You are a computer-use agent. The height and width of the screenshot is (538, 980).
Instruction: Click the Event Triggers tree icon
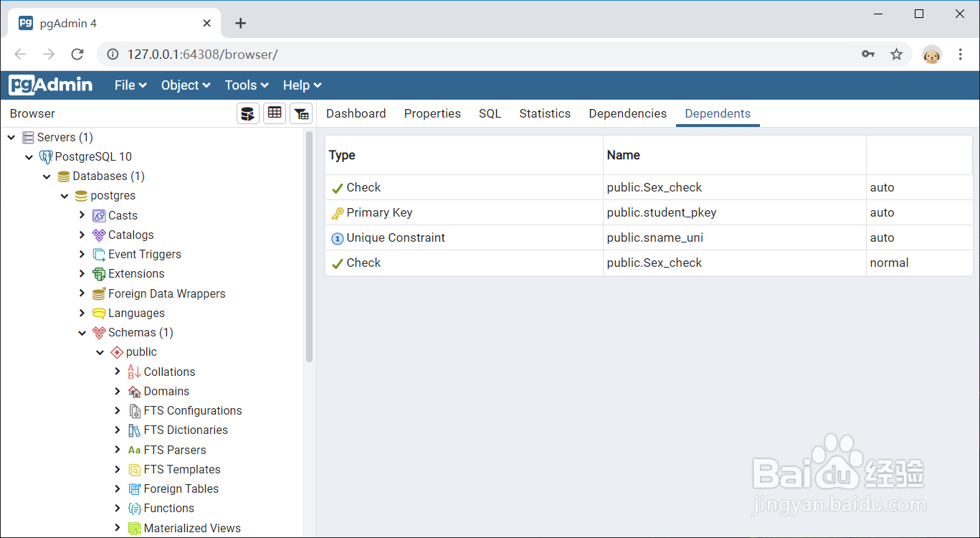99,255
